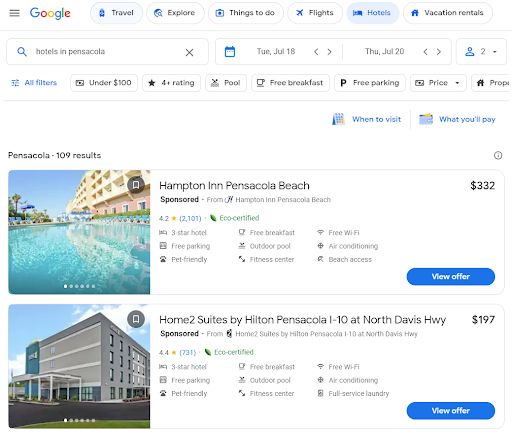Open All filters panel
512x434 pixels.
tap(34, 83)
